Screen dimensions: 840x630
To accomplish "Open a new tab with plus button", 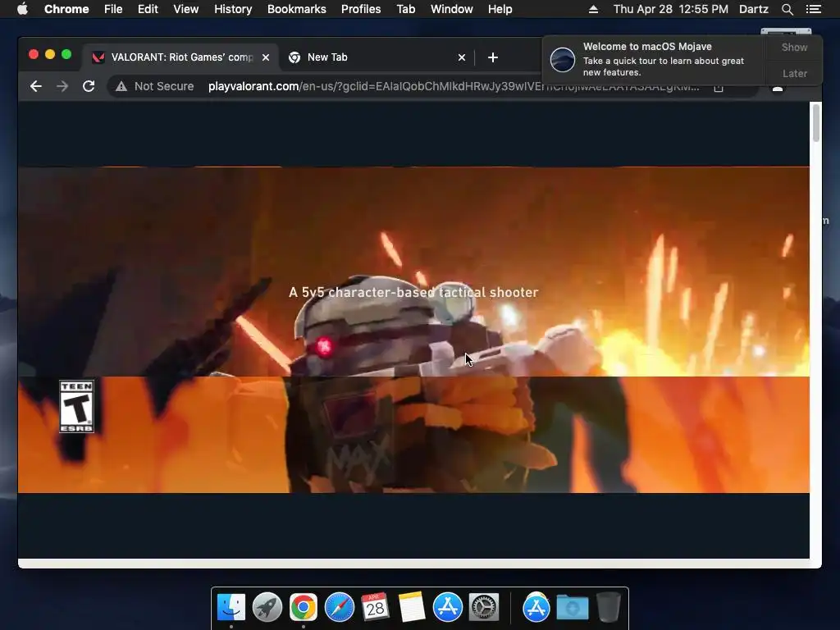I will 493,57.
